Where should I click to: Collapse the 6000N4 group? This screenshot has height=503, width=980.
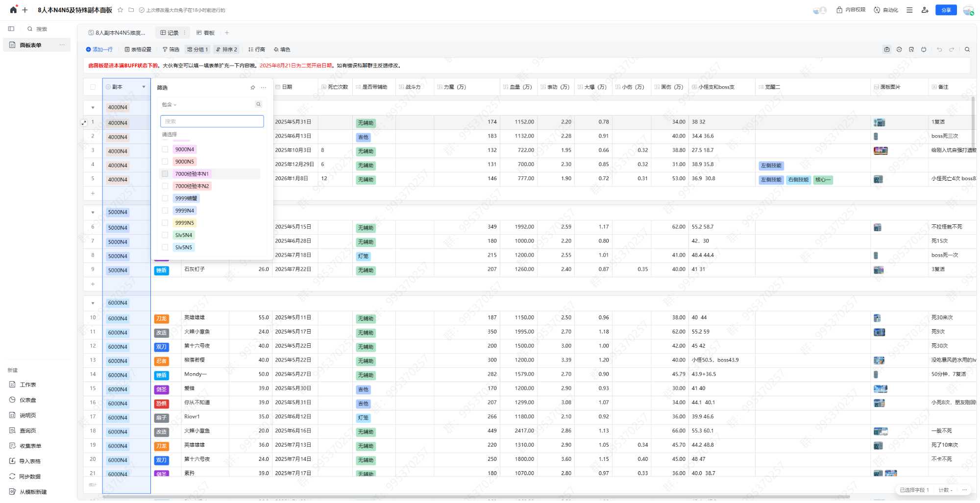93,303
